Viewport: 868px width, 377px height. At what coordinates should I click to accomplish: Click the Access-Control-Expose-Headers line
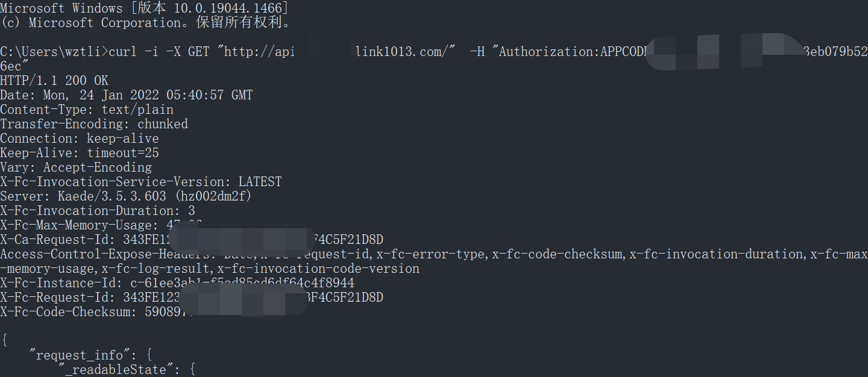pos(434,261)
